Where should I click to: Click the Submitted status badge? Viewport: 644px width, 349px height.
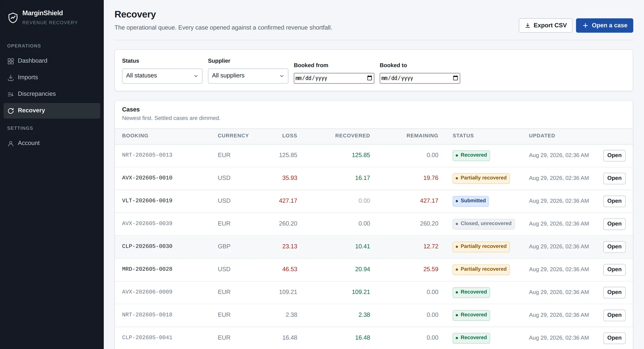coord(470,201)
